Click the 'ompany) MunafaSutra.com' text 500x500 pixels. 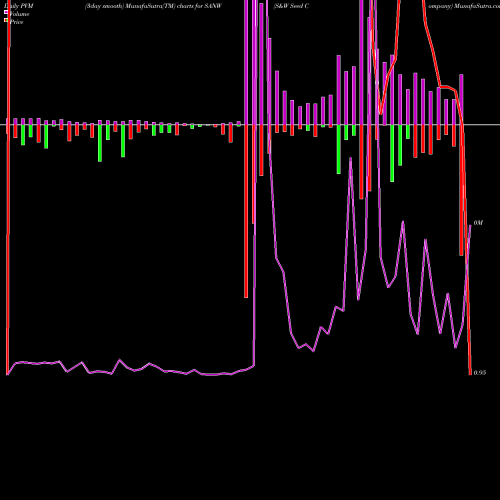pyautogui.click(x=464, y=6)
